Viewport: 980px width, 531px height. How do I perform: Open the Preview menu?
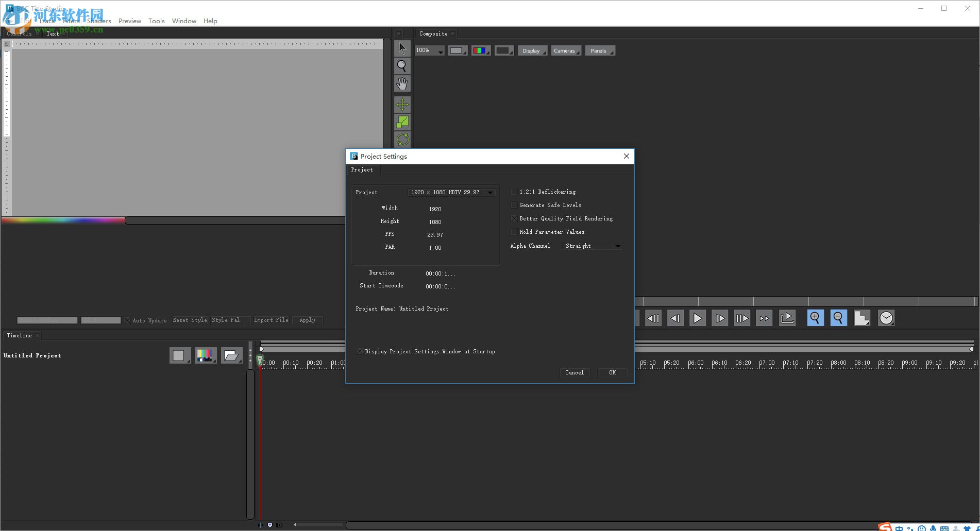click(129, 21)
